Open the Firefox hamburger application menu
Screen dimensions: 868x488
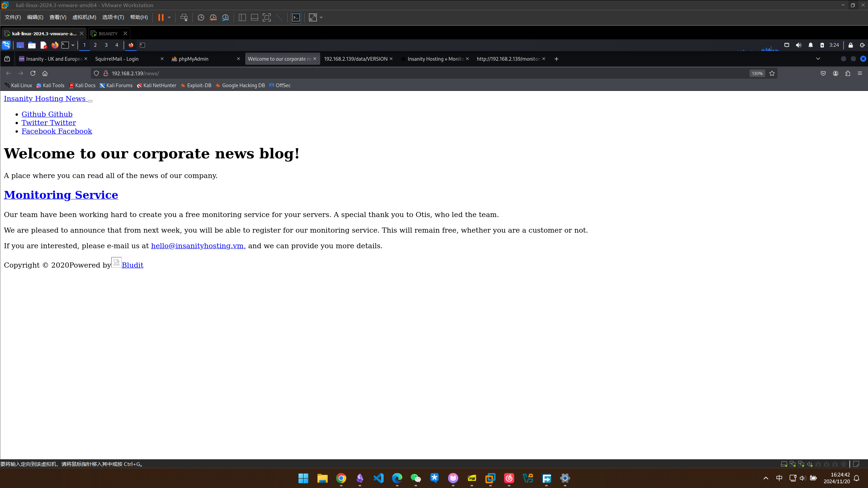[x=860, y=73]
